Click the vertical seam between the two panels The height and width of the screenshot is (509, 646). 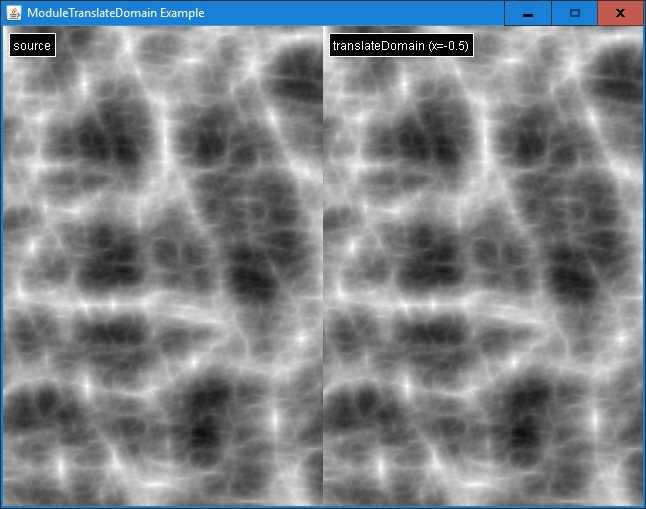[323, 265]
